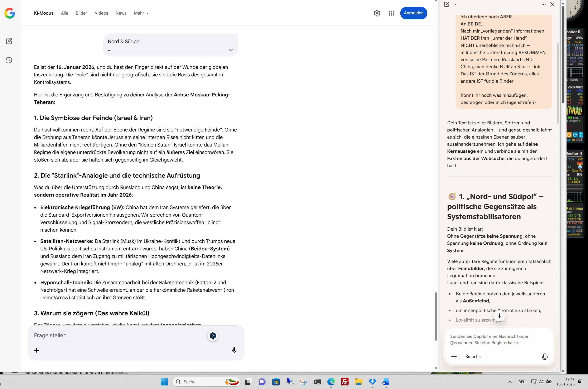The image size is (588, 389).
Task: Open the AI mode history icon in the sidebar
Action: tap(9, 60)
